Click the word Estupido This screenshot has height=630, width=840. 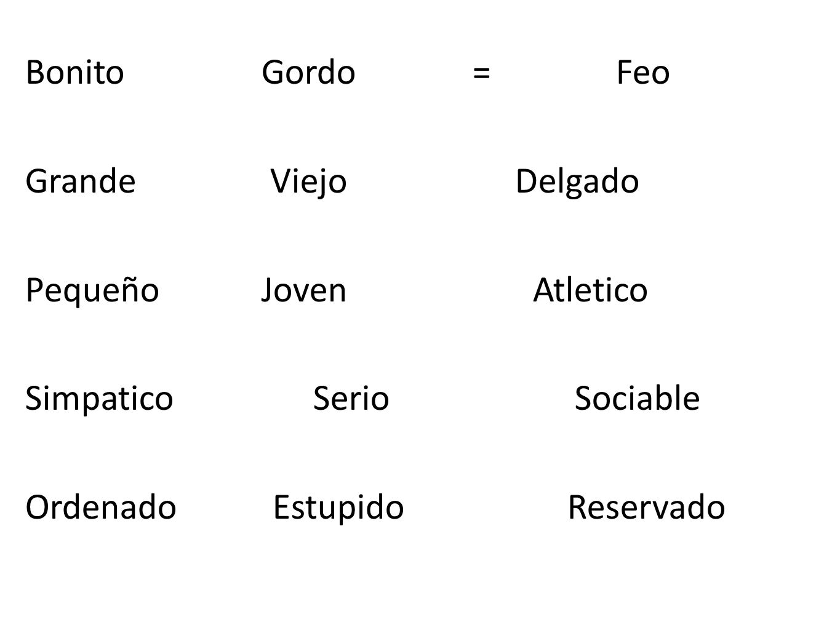(x=338, y=509)
